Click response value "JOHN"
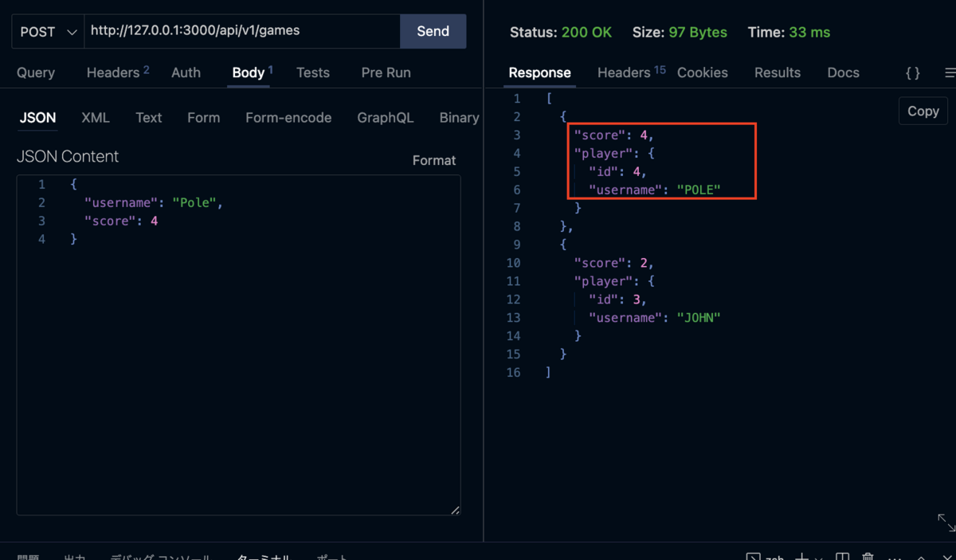This screenshot has width=956, height=560. coord(699,319)
